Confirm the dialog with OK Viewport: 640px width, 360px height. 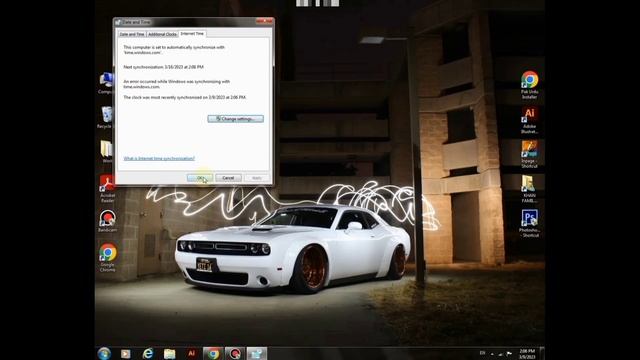coord(200,178)
